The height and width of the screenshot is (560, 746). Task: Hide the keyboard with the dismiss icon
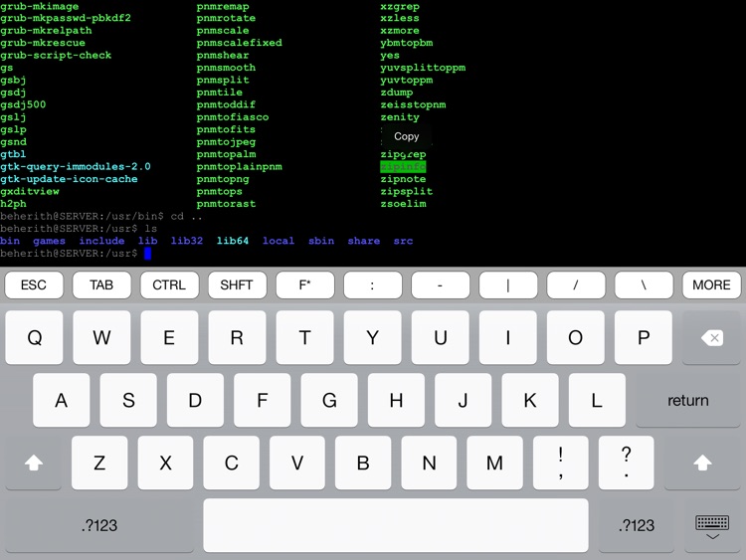coord(712,526)
